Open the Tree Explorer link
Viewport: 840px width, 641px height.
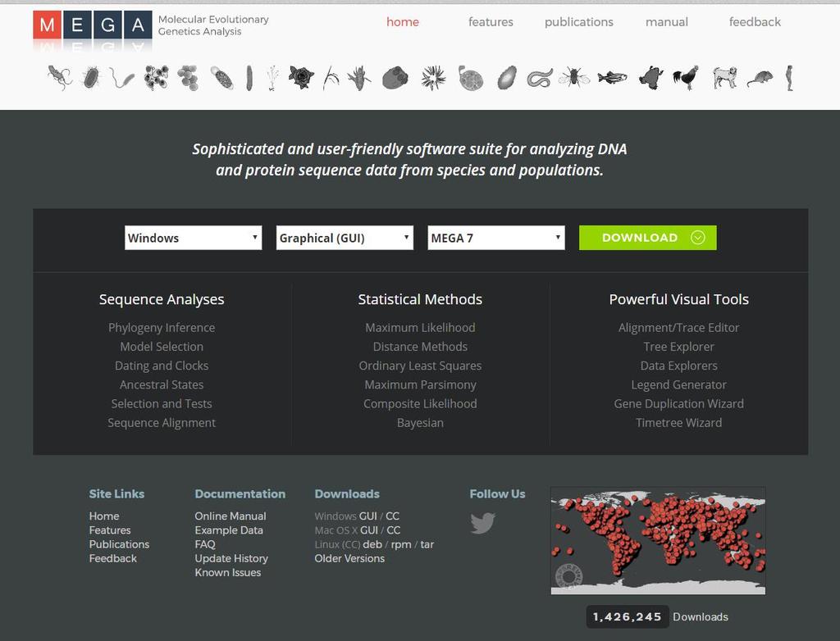click(678, 347)
